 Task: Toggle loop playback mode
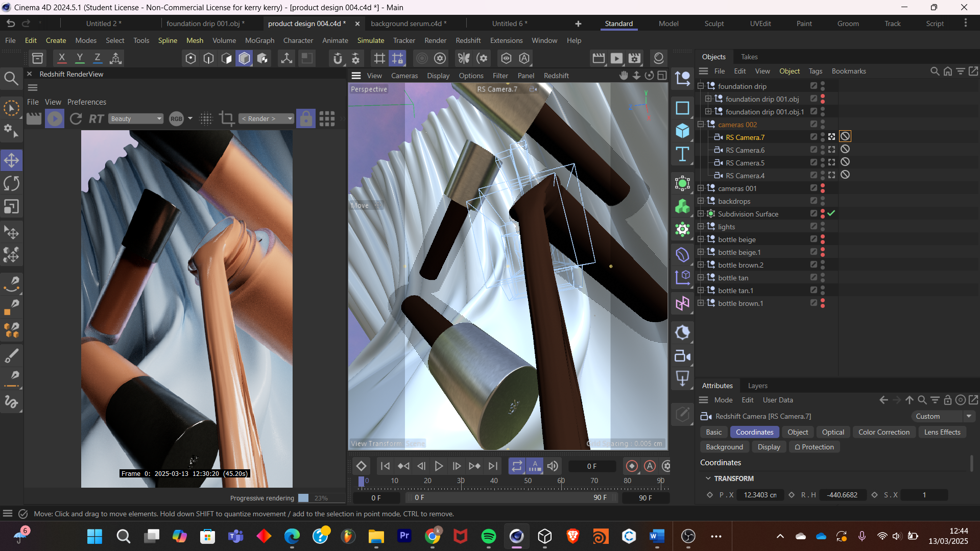pos(517,466)
